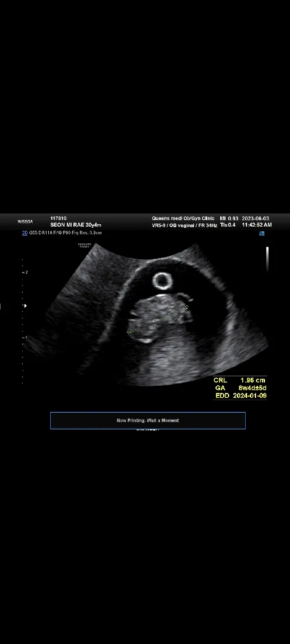Click the grayscale bar at the image's right edge
Viewport: 290px width, 644px height.
click(267, 259)
